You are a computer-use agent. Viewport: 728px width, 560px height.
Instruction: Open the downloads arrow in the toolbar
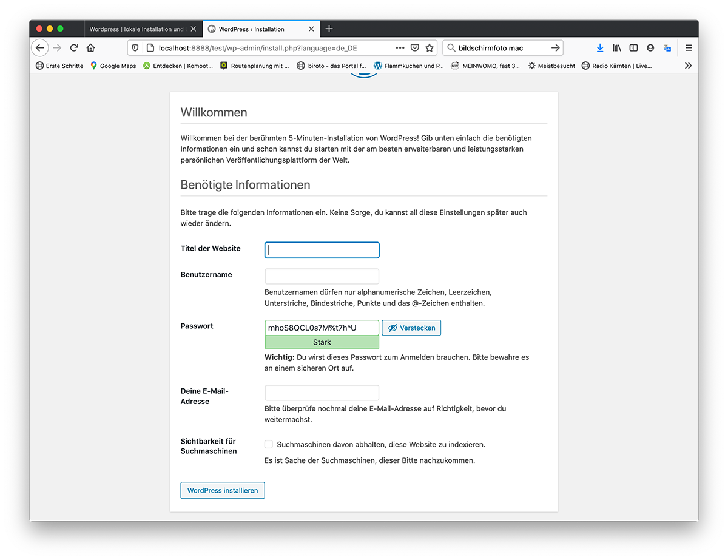[600, 48]
